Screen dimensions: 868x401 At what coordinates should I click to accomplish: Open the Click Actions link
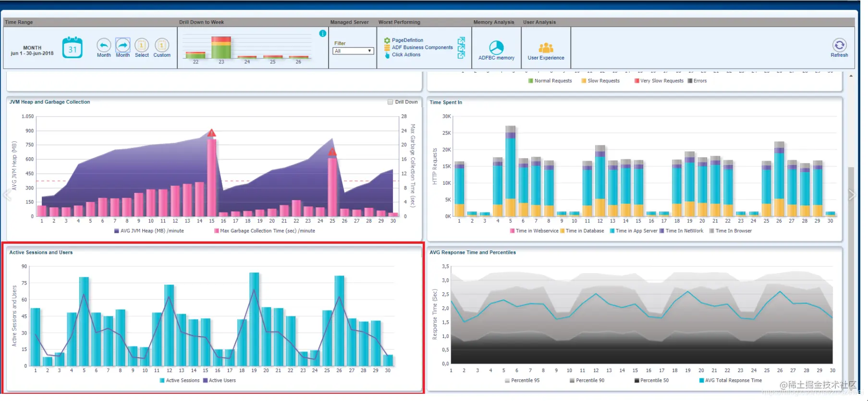point(406,55)
